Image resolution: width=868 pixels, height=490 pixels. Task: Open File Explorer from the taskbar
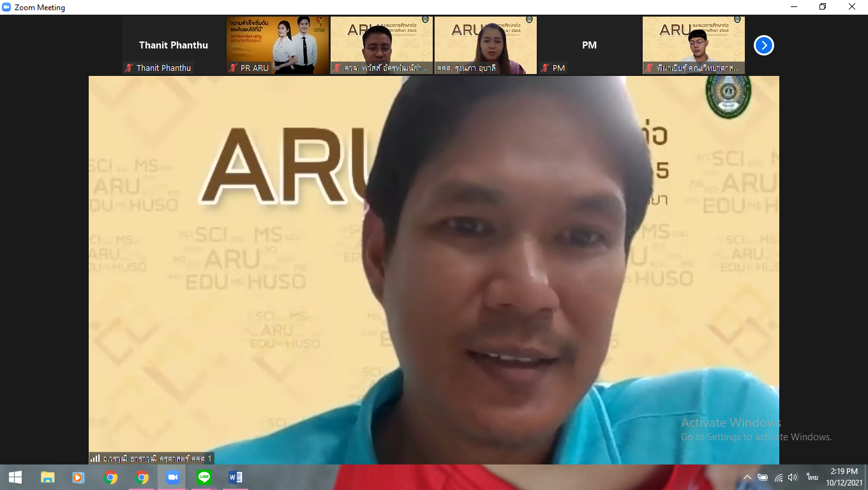(47, 477)
